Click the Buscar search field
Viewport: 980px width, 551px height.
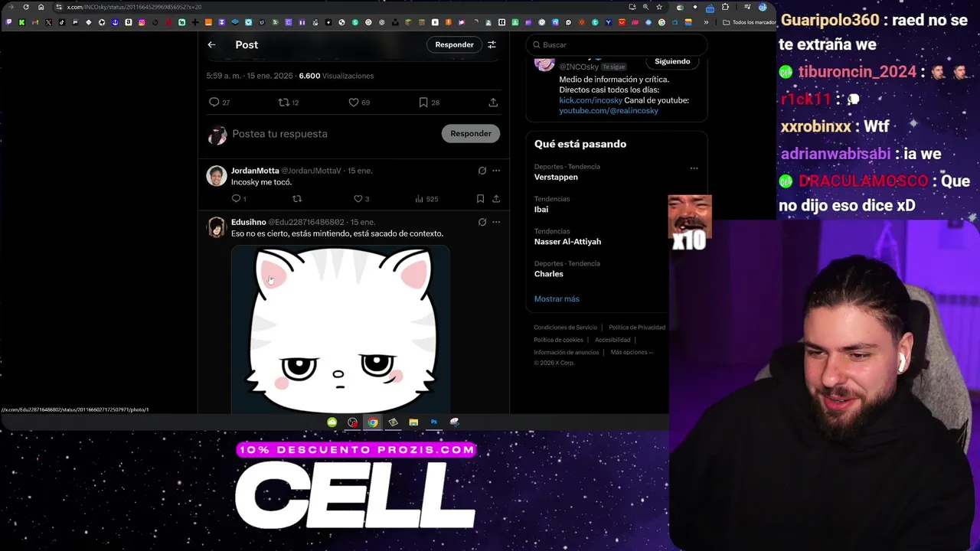point(616,44)
